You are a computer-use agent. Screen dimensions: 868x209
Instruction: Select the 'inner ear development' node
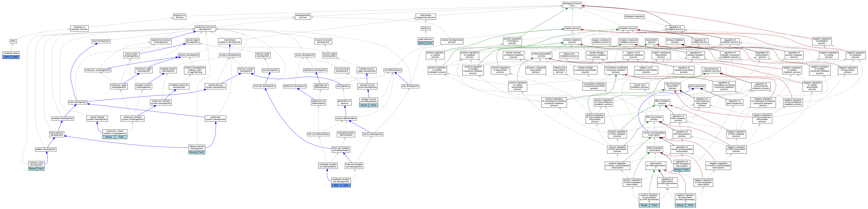(x=264, y=86)
